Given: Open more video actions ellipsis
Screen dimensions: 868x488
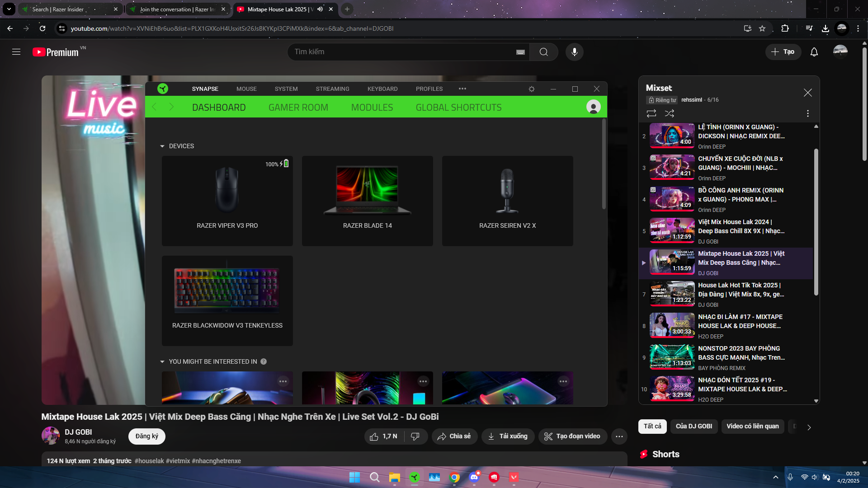Looking at the screenshot, I should click(x=619, y=436).
